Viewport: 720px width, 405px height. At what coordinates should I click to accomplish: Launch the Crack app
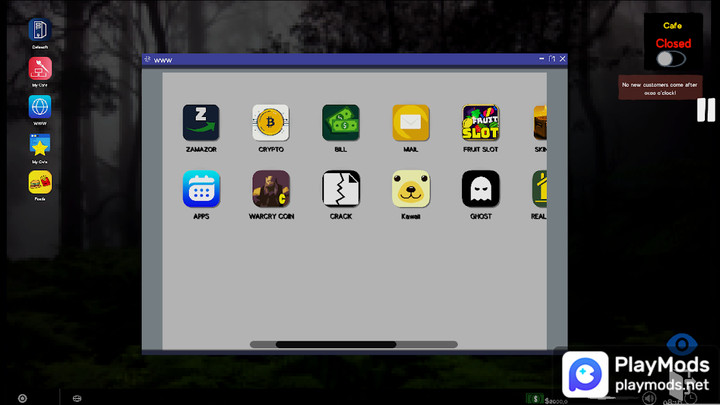coord(341,189)
